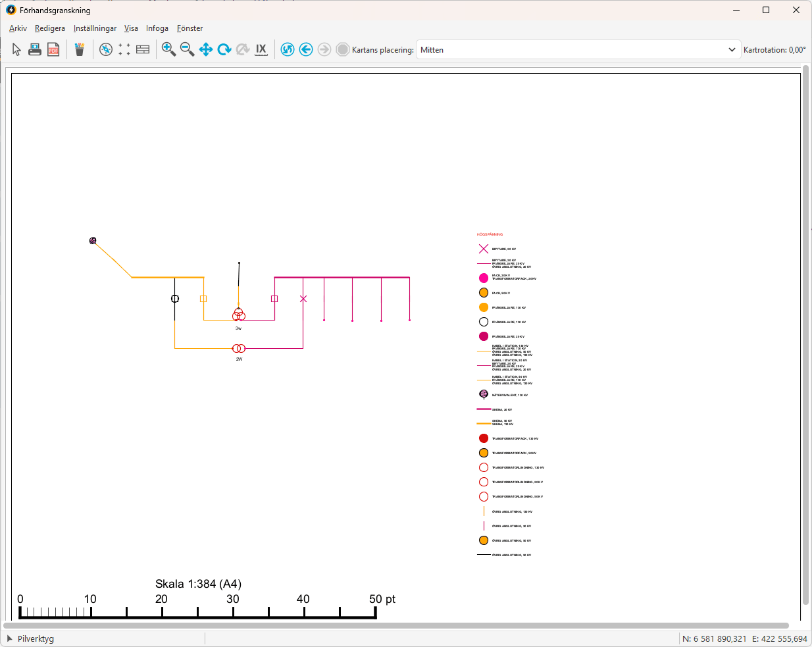Open the Arkiv menu
Image resolution: width=812 pixels, height=647 pixels.
pyautogui.click(x=18, y=28)
